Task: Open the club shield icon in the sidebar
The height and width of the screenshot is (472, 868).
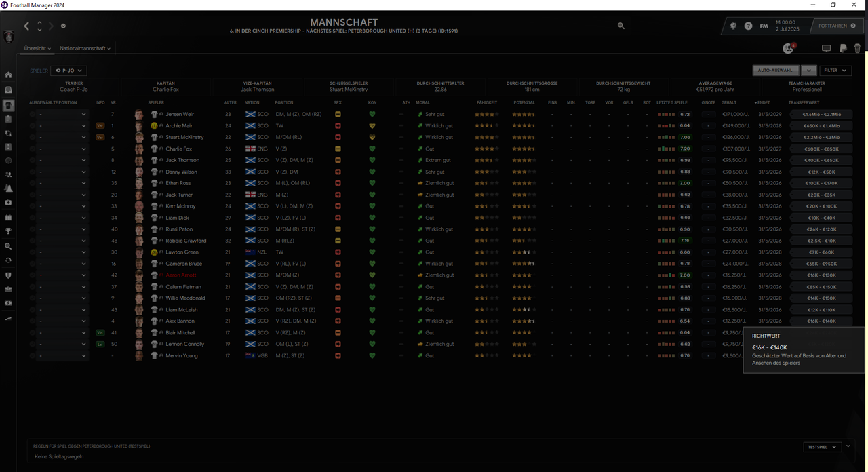Action: click(x=8, y=275)
